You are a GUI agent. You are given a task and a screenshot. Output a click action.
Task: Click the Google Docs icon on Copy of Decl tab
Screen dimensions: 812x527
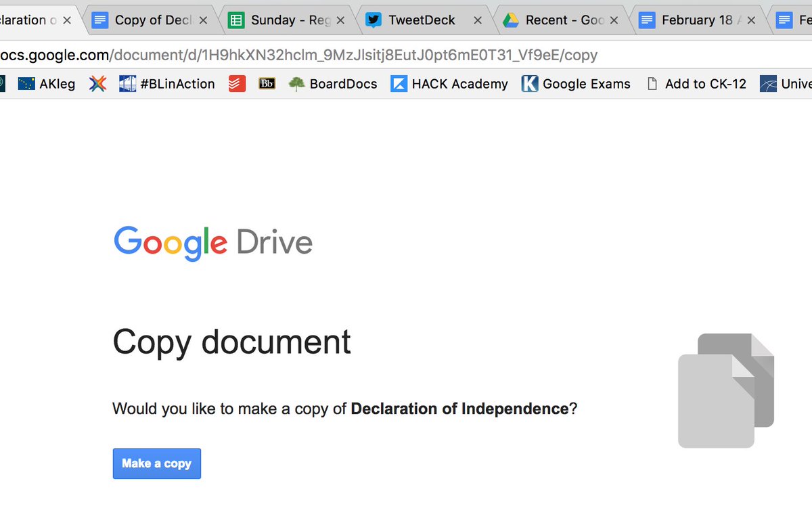click(100, 20)
